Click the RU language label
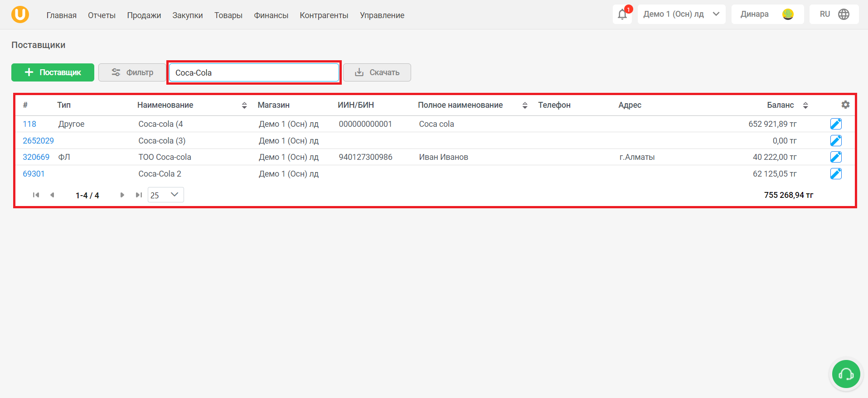The height and width of the screenshot is (398, 868). [x=825, y=14]
